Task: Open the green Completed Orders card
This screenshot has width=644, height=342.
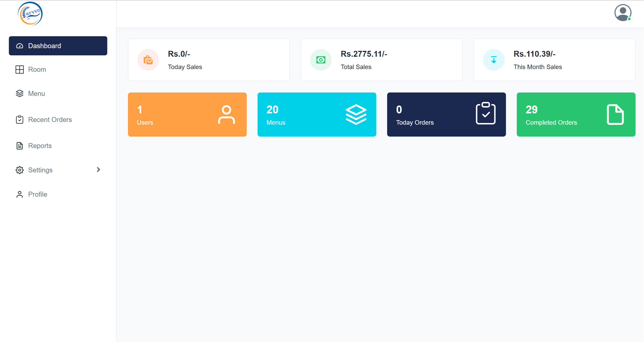Action: 575,115
